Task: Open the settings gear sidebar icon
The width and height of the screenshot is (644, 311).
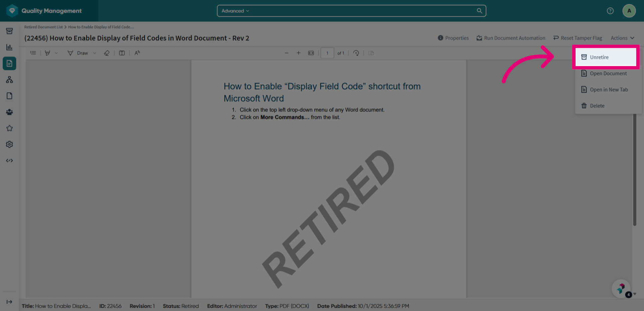Action: [9, 144]
